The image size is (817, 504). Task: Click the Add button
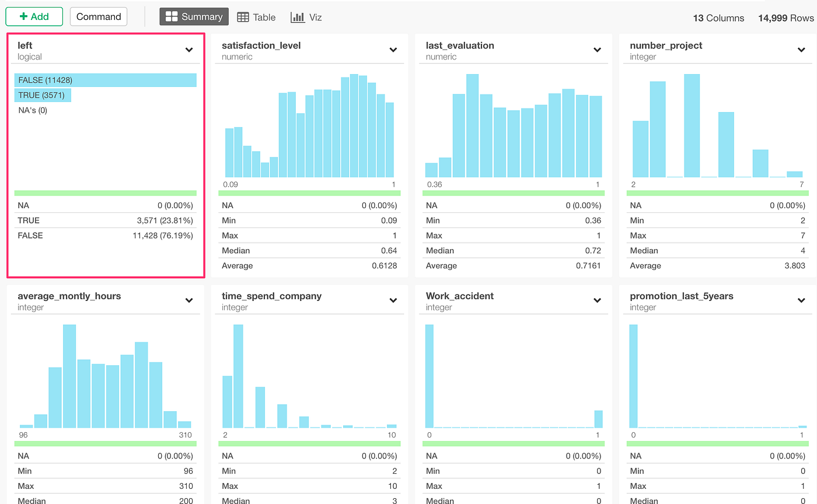pos(34,16)
